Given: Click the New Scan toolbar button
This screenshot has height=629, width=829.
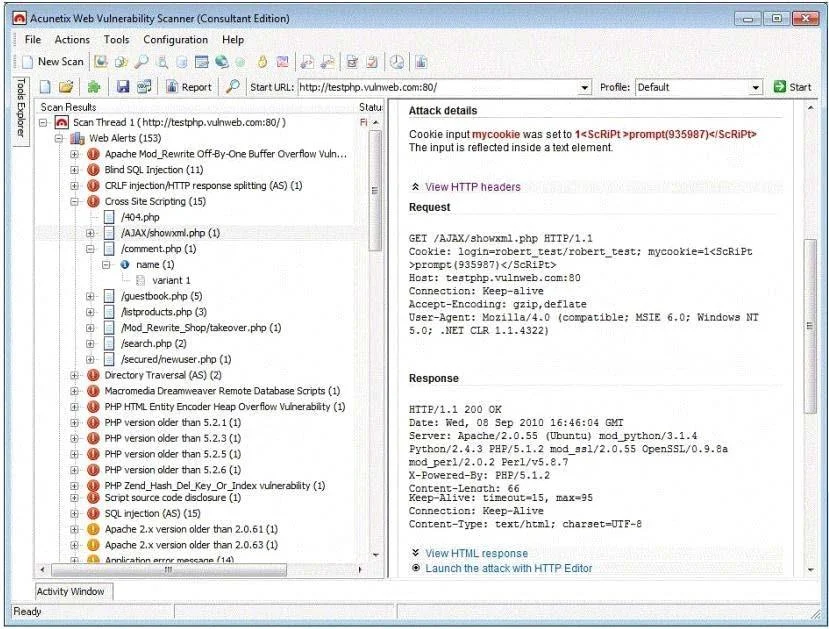Looking at the screenshot, I should (53, 62).
